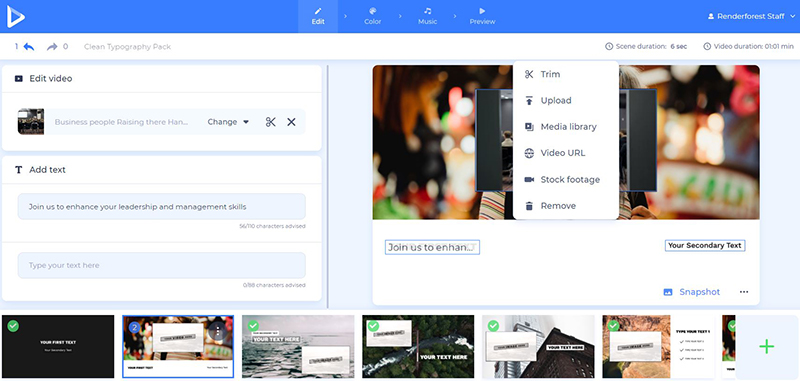800x381 pixels.
Task: Click the 'Join us to enhan...' preview text box
Action: 432,247
